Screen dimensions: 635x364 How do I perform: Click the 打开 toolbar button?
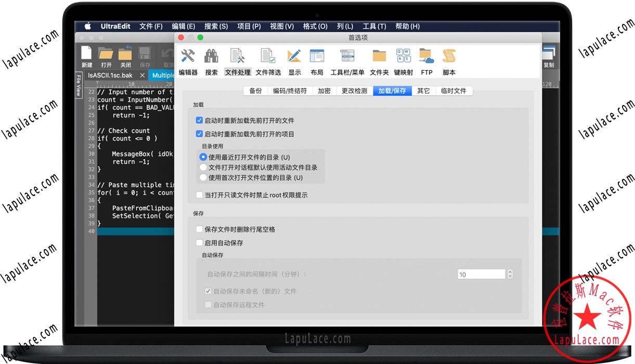pyautogui.click(x=106, y=57)
